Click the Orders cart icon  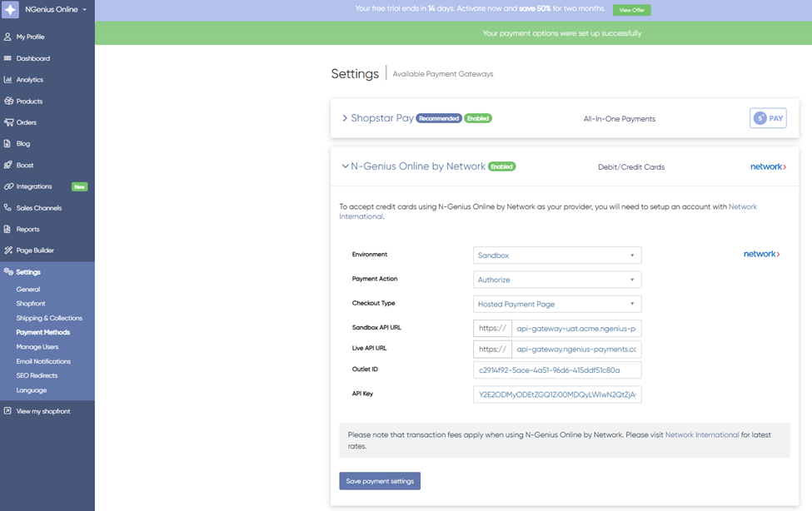pyautogui.click(x=8, y=122)
